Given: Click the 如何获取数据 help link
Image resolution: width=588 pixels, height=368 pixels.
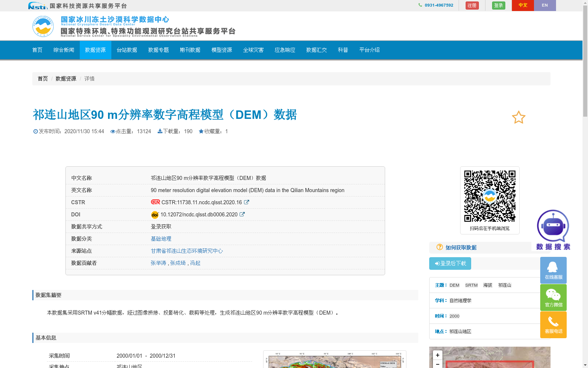Looking at the screenshot, I should tap(461, 248).
